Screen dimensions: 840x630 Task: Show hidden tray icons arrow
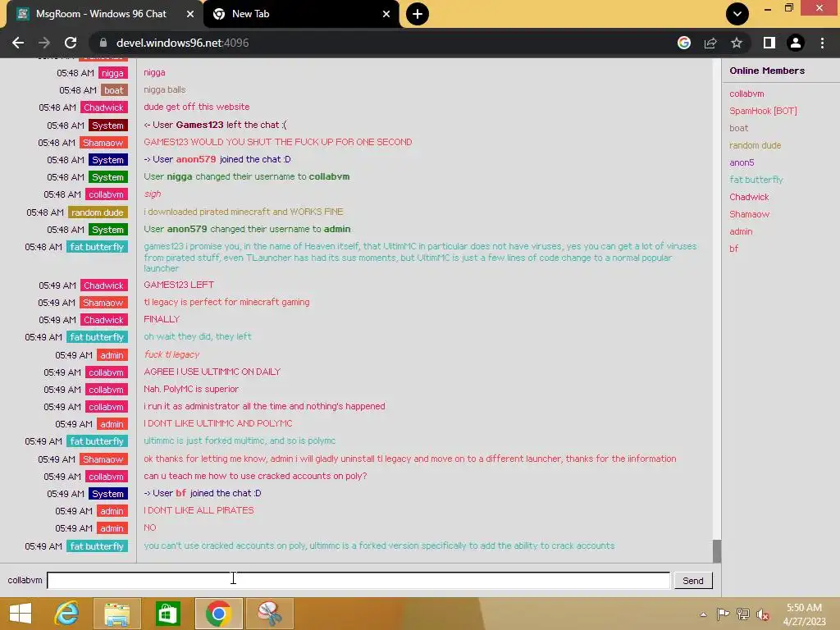point(703,614)
